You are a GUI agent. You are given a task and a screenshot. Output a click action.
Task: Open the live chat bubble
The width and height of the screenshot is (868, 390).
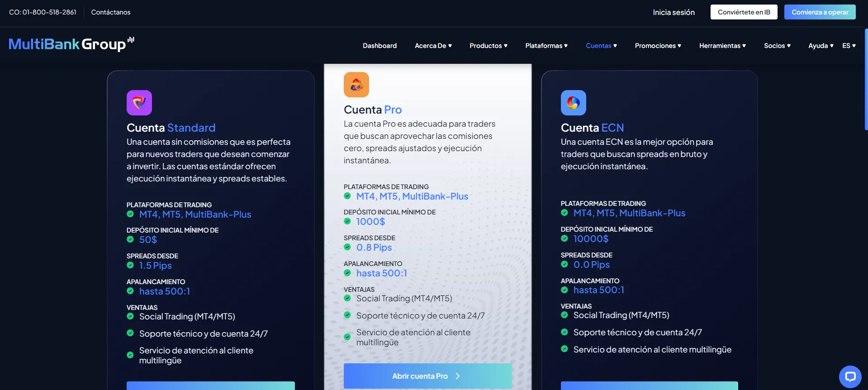click(850, 376)
